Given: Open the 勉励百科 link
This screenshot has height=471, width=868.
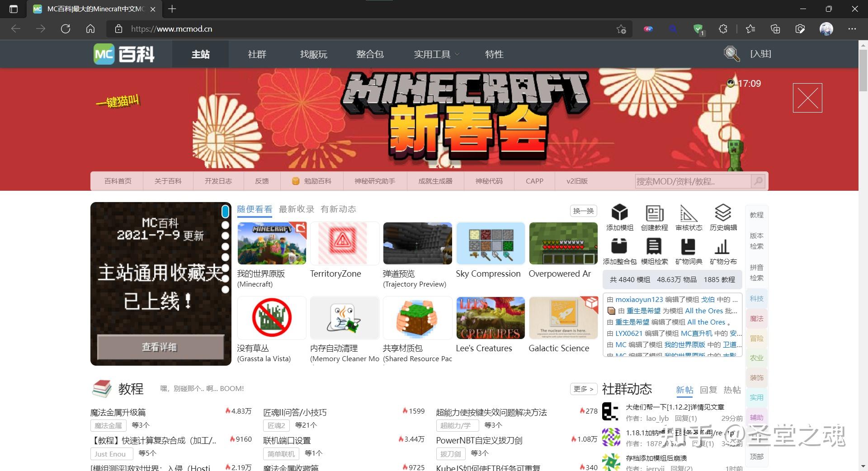Looking at the screenshot, I should click(312, 181).
